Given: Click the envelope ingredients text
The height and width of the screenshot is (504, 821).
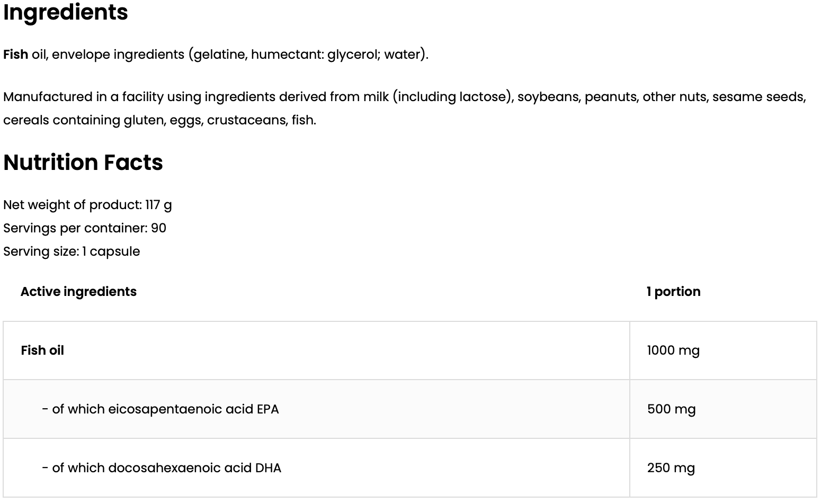Looking at the screenshot, I should click(118, 54).
